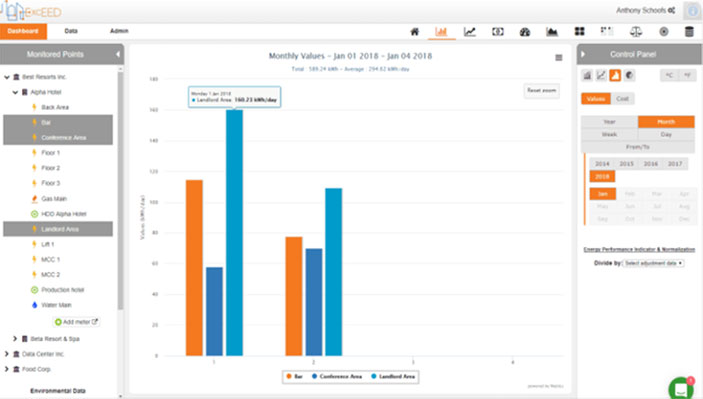
Task: Toggle display to Cost
Action: [x=622, y=99]
